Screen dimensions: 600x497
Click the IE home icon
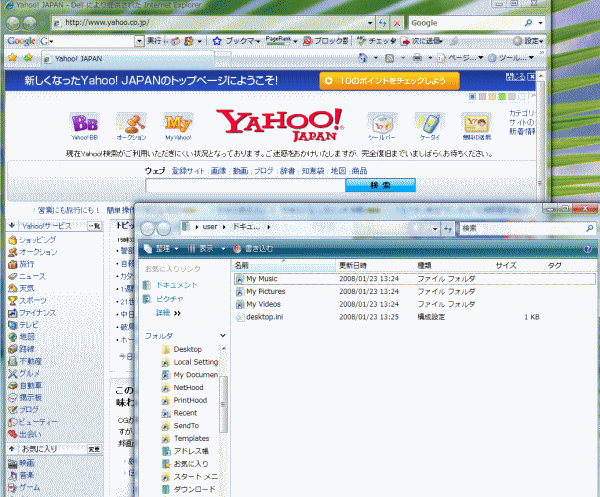[x=362, y=58]
